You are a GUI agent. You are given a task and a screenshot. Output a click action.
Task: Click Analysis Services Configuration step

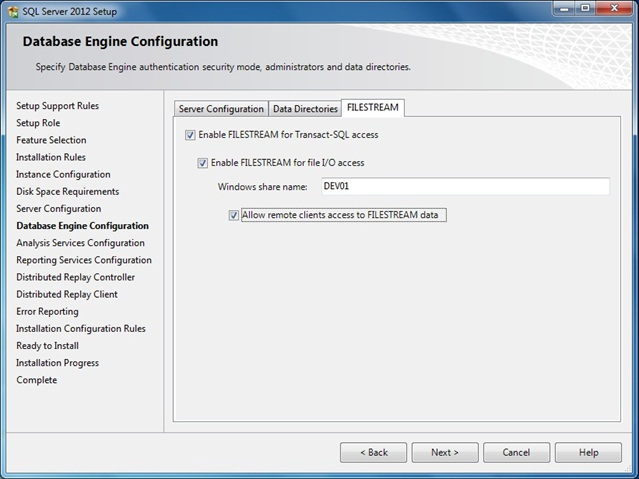[x=80, y=243]
